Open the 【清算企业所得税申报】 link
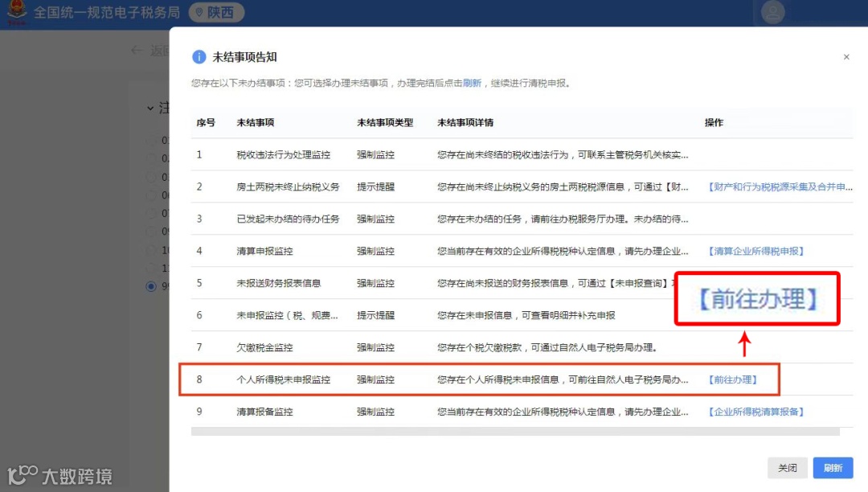This screenshot has width=868, height=492. pyautogui.click(x=756, y=252)
